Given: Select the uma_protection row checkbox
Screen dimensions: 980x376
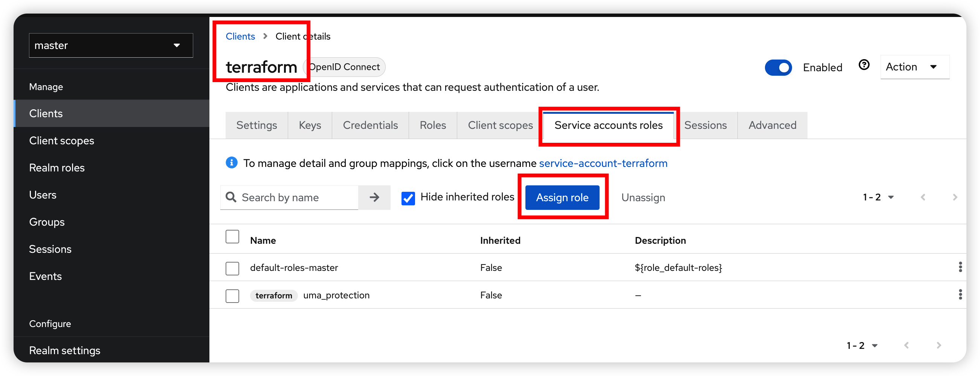Looking at the screenshot, I should pos(232,295).
